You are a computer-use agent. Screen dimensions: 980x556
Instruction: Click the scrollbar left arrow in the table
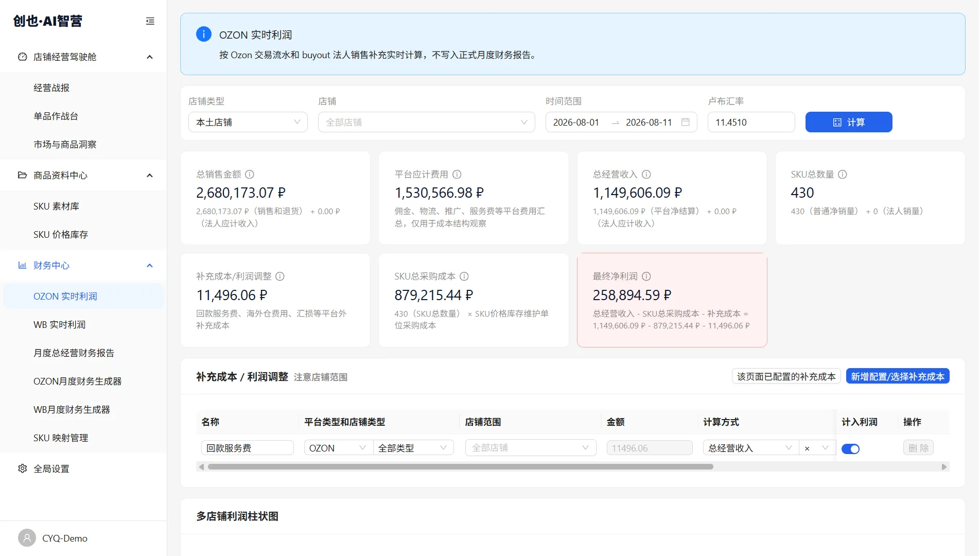click(x=201, y=467)
